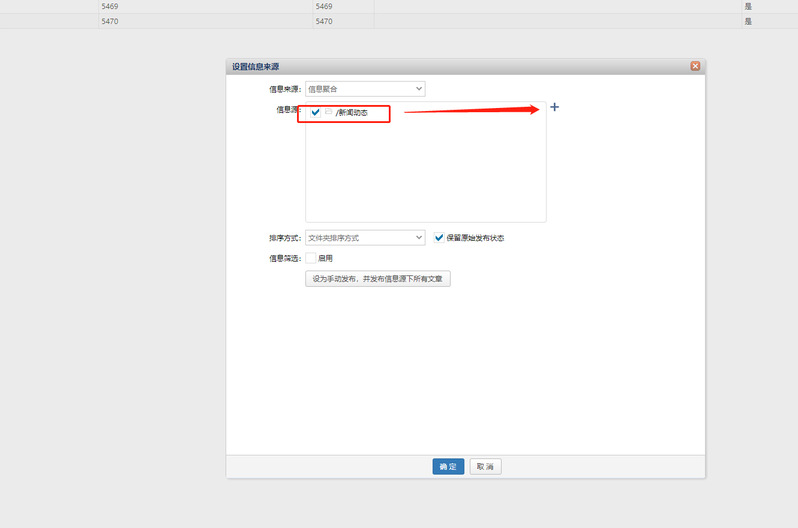Click the 5470 cell in the second column

click(324, 21)
